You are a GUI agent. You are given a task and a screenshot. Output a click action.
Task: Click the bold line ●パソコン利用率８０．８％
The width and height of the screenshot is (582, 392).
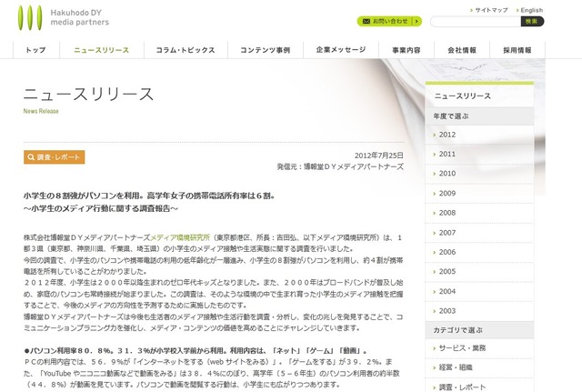pos(196,350)
